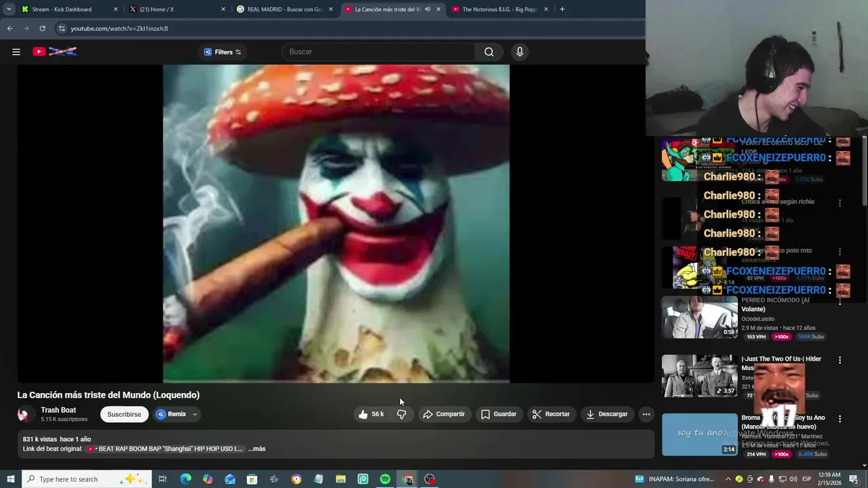Open options for Crítica a según richie video
Image resolution: width=868 pixels, height=488 pixels.
coord(840,203)
